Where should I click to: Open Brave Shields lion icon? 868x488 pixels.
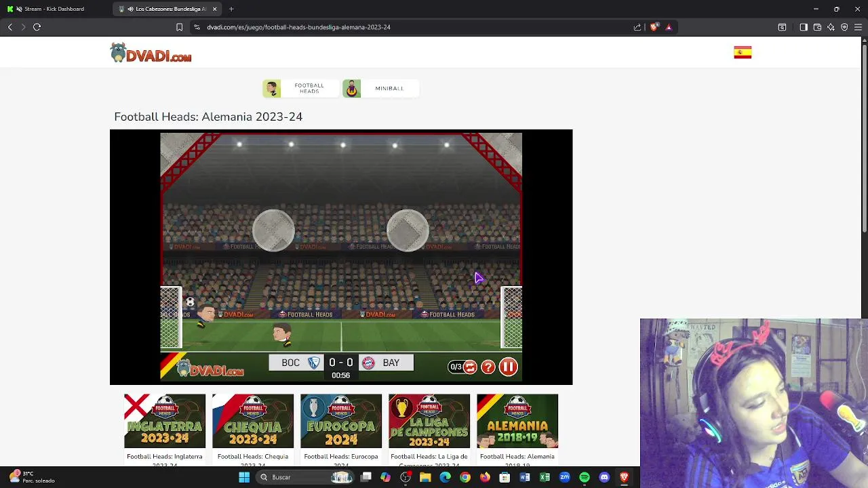tap(654, 27)
